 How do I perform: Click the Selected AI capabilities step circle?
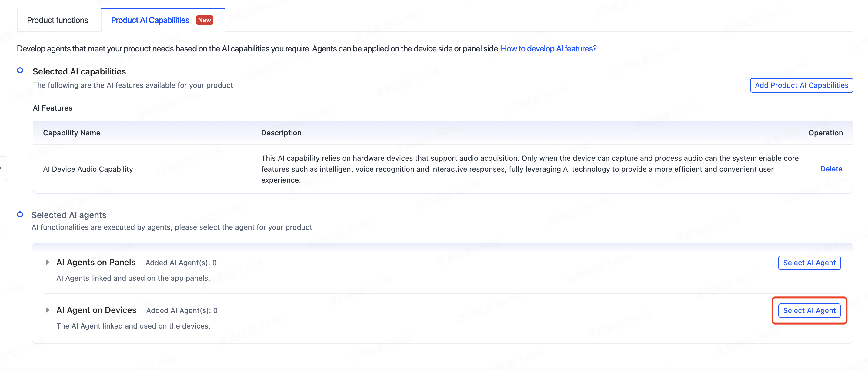20,70
